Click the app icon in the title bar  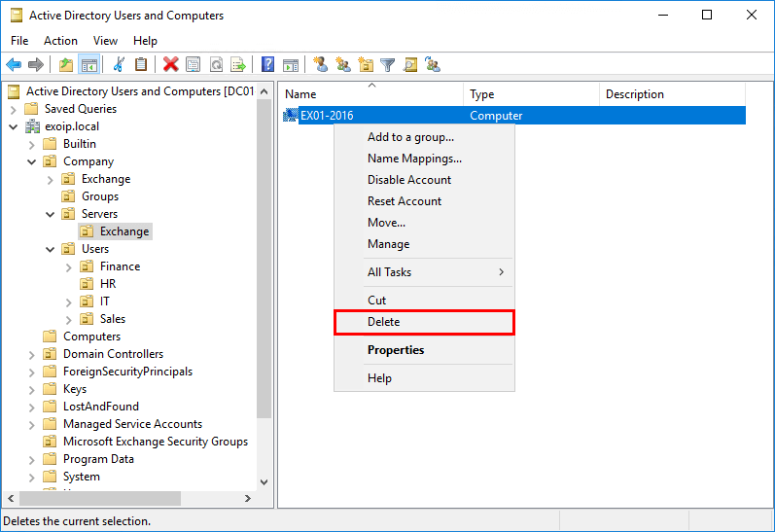tap(17, 16)
